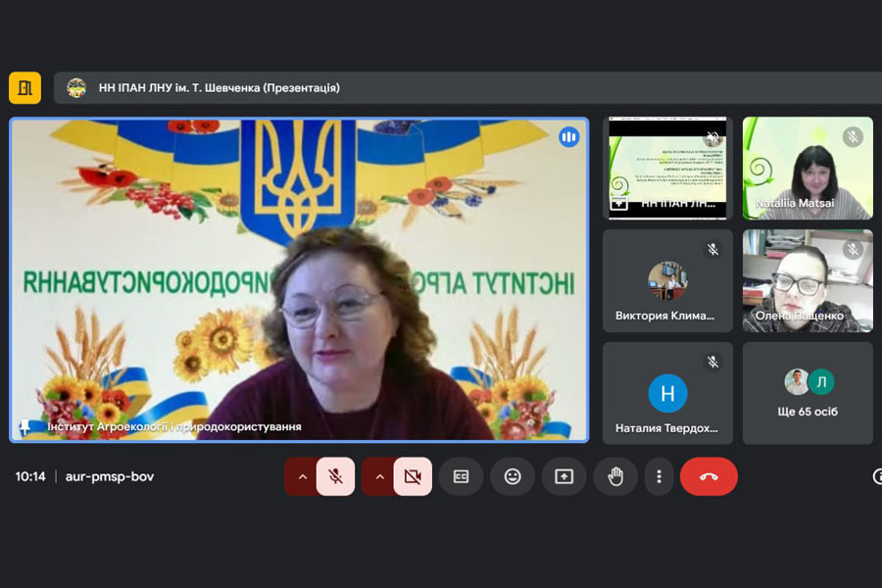Select Nataliia Matsai's video tile

[808, 168]
